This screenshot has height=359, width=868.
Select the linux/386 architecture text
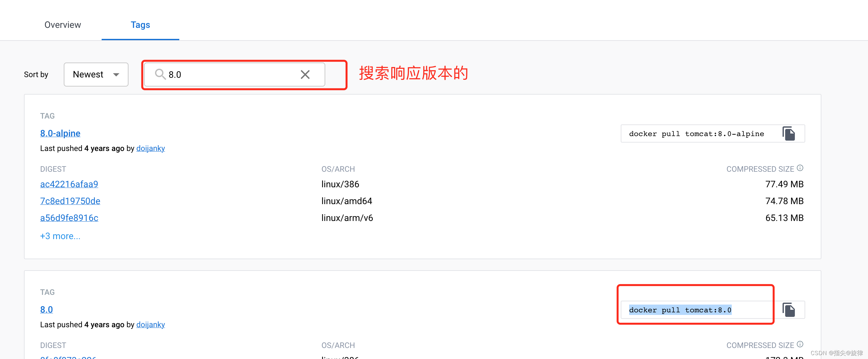pos(340,184)
